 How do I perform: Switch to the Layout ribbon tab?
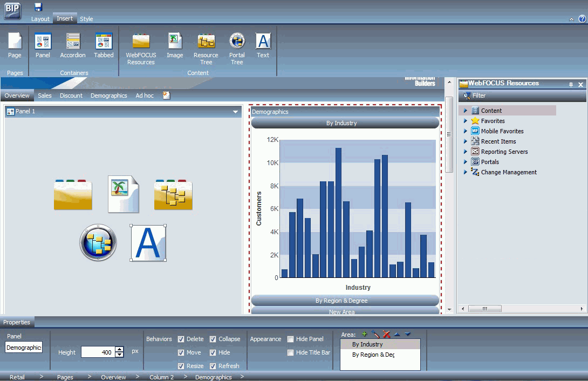[40, 19]
